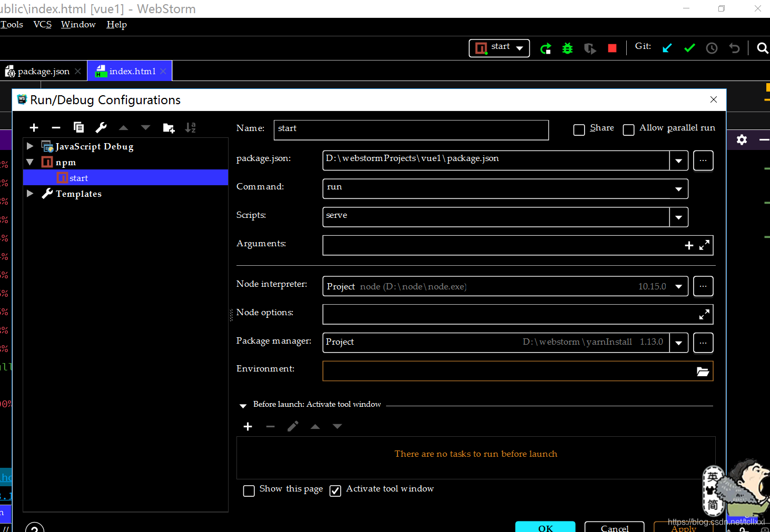Add macro to Arguments field
The height and width of the screenshot is (532, 770).
[x=689, y=245]
